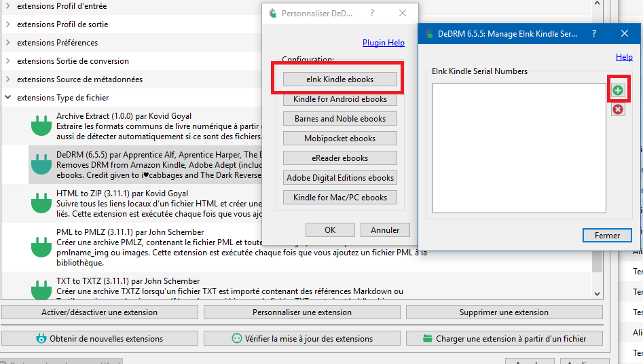Select the PML to PMLZ plugin icon

coord(41,247)
